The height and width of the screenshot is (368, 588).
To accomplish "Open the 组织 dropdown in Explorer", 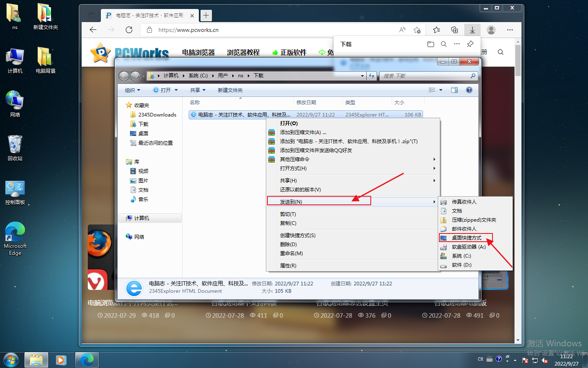I will 132,90.
